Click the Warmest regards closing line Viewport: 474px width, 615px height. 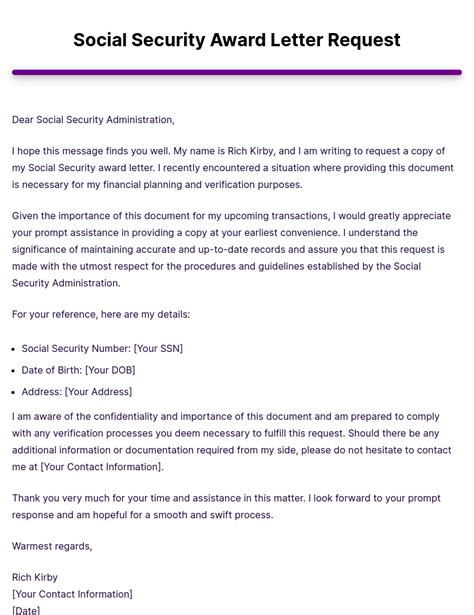click(52, 546)
